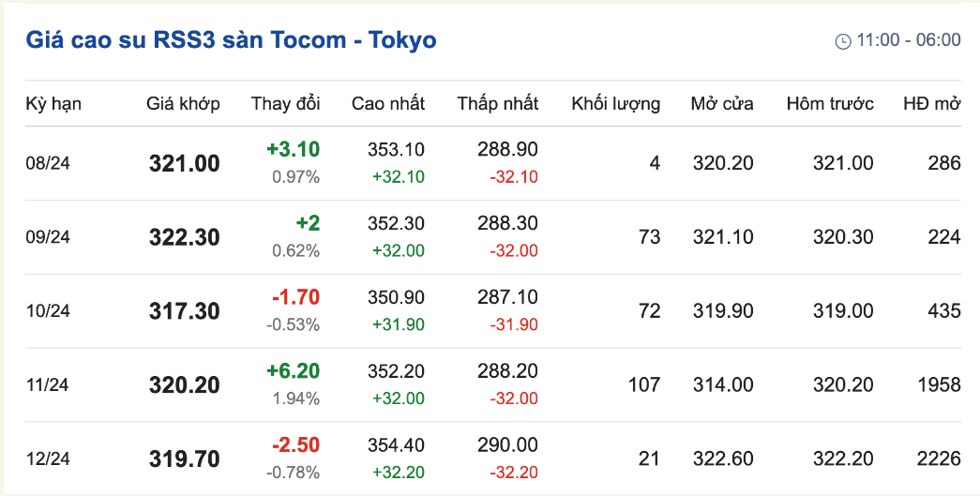Screen dimensions: 980x496
Task: Select the Kỳ hạn column header
Action: click(x=53, y=104)
